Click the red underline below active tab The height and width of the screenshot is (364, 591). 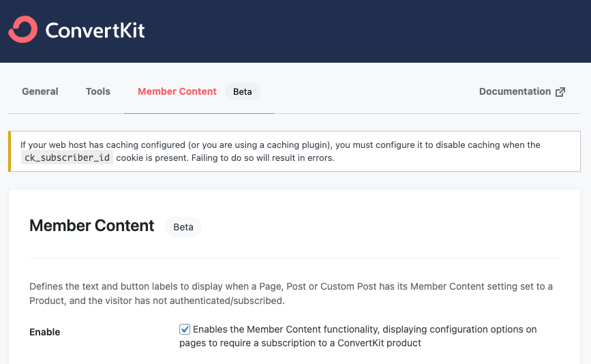199,112
